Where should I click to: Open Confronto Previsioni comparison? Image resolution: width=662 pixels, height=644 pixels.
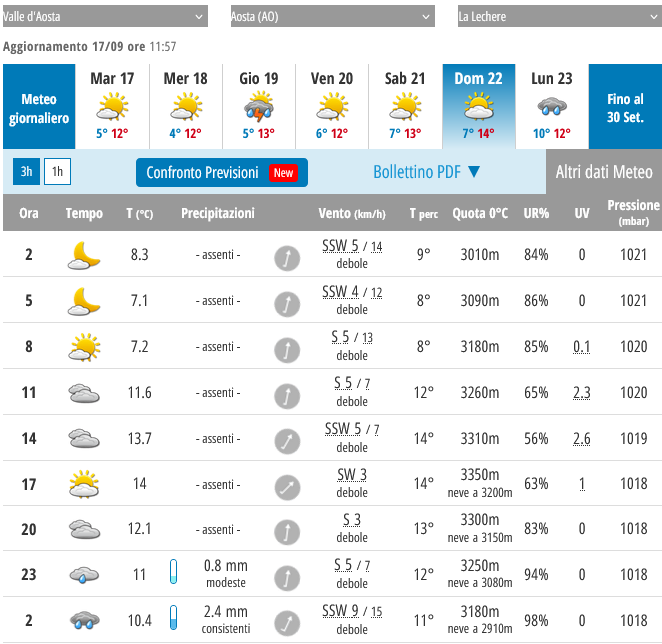pyautogui.click(x=221, y=173)
